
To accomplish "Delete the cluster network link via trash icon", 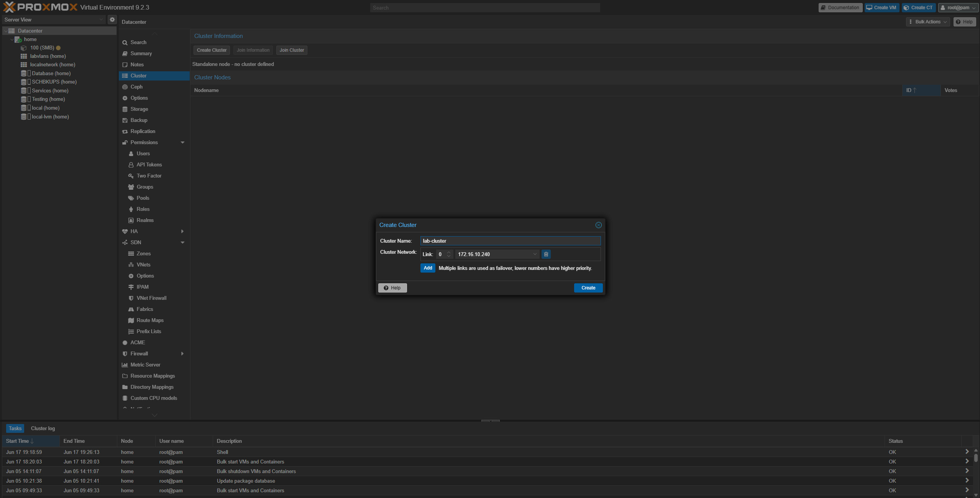I will 546,254.
